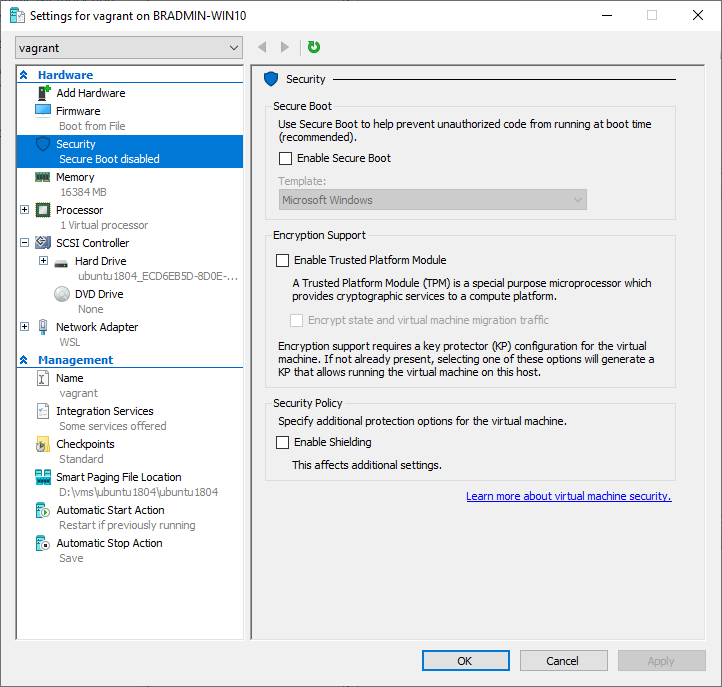The height and width of the screenshot is (687, 722).
Task: Open the vagrant virtual machine dropdown
Action: pos(129,47)
